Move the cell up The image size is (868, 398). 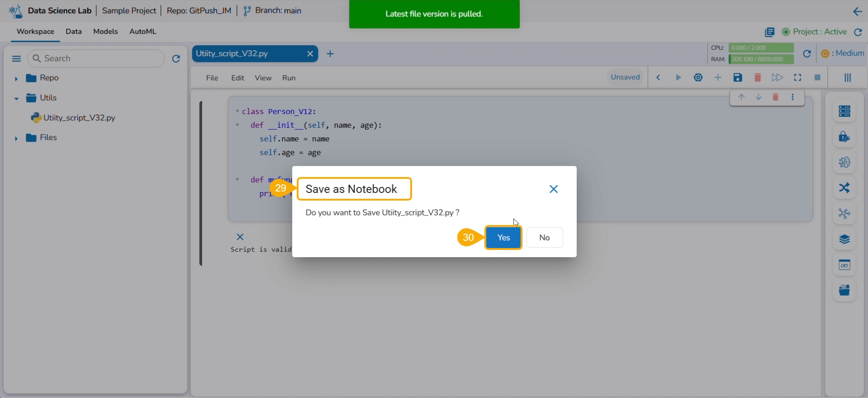click(741, 97)
